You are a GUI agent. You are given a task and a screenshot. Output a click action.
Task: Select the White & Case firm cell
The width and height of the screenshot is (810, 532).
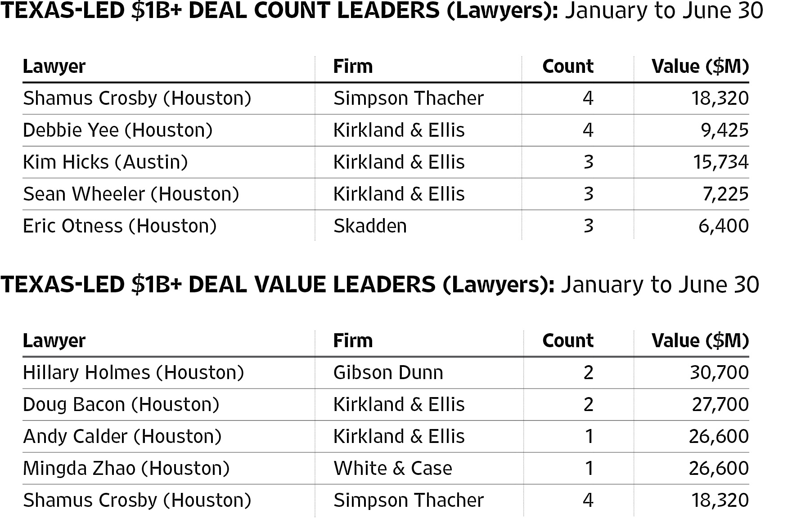pyautogui.click(x=393, y=469)
